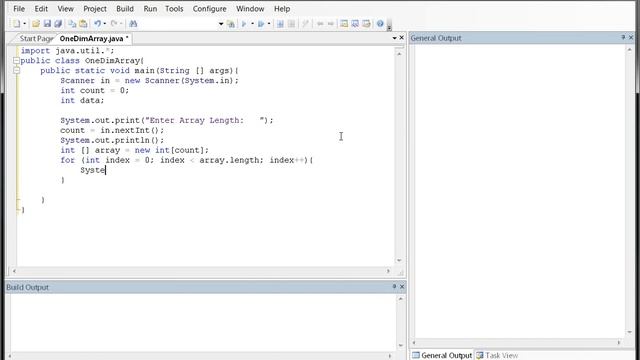This screenshot has height=360, width=640.
Task: Collapse the main method fold toggle
Action: coord(16,70)
